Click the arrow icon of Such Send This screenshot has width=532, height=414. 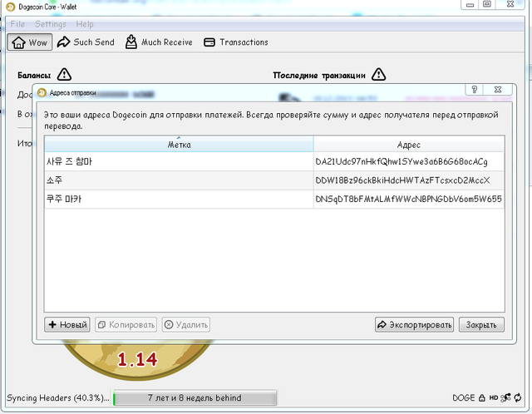[63, 42]
